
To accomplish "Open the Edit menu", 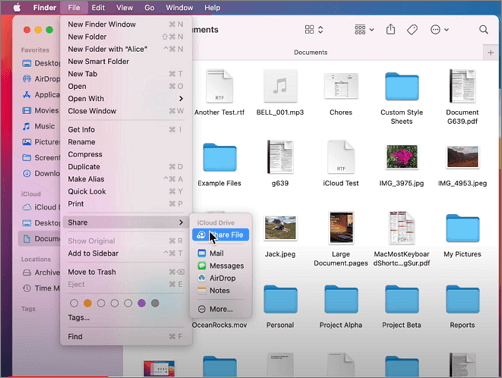I will pyautogui.click(x=98, y=7).
